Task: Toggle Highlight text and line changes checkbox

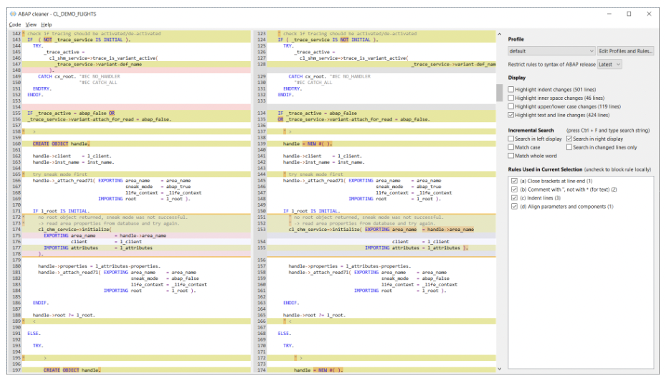Action: tap(511, 115)
